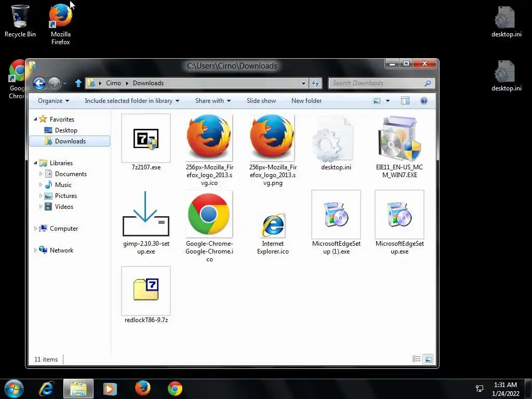
Task: Open the Videos library
Action: coord(59,207)
